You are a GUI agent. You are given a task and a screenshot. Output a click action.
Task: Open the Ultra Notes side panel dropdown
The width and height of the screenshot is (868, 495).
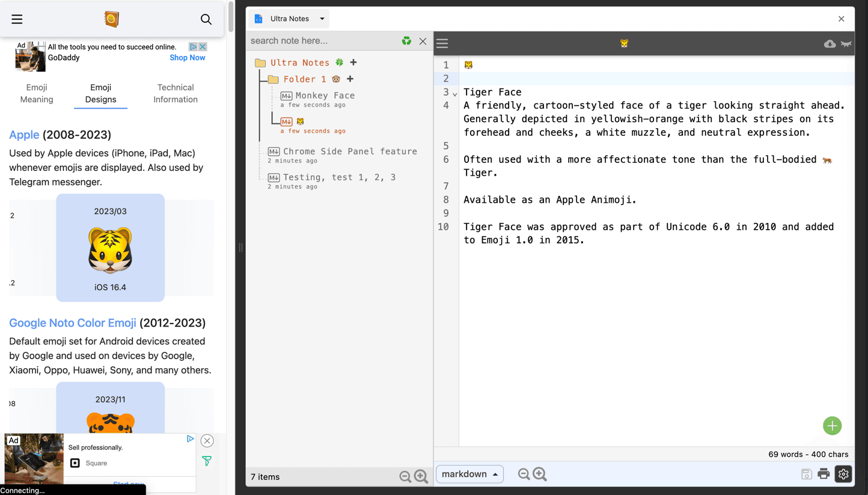coord(322,19)
